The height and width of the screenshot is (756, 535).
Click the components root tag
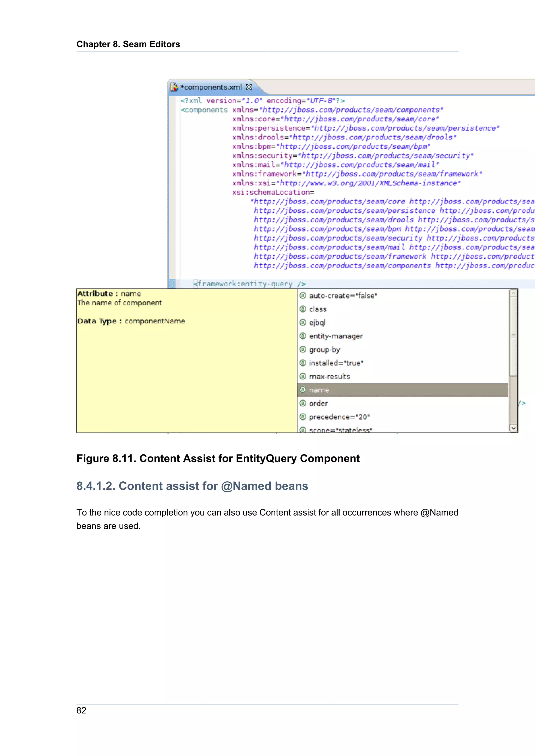tap(204, 110)
